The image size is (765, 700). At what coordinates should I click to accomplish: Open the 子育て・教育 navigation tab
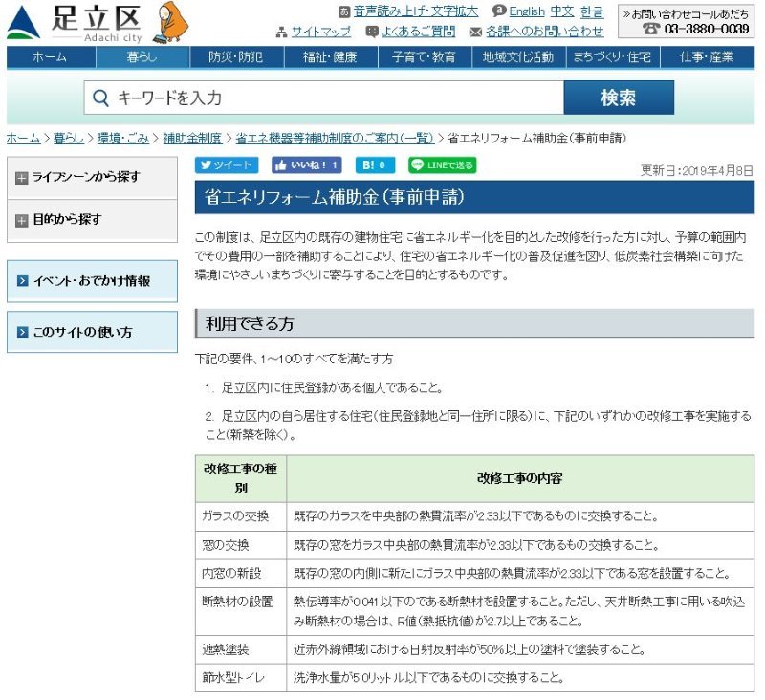click(x=425, y=57)
